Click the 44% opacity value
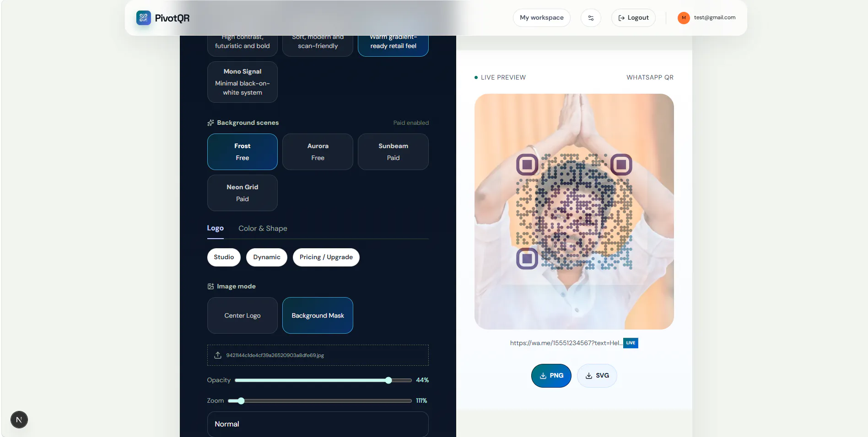The image size is (868, 437). (422, 380)
